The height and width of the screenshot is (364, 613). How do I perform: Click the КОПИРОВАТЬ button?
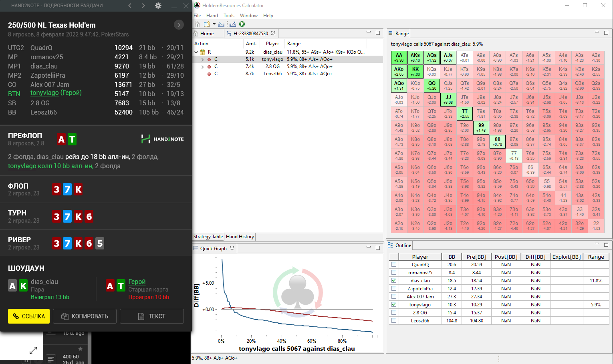85,316
